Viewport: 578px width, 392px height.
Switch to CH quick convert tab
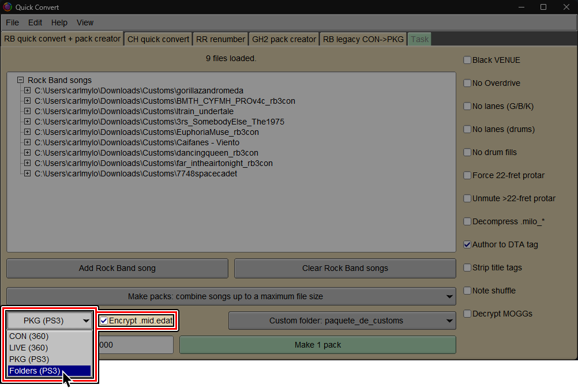(x=158, y=39)
